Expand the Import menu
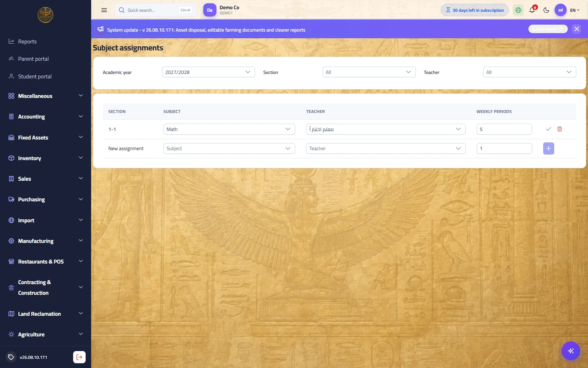588x368 pixels. tap(46, 220)
